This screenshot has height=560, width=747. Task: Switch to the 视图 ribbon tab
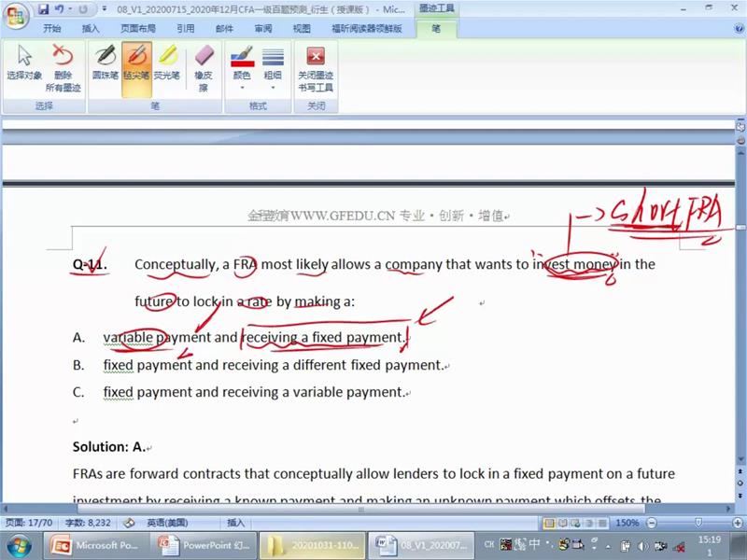(x=302, y=29)
